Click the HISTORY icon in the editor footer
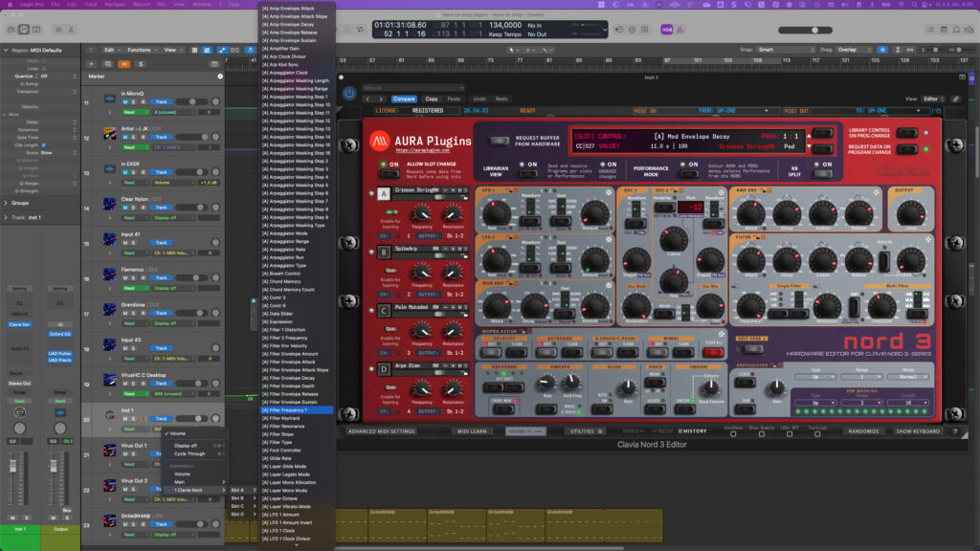Image resolution: width=980 pixels, height=551 pixels. (x=692, y=430)
